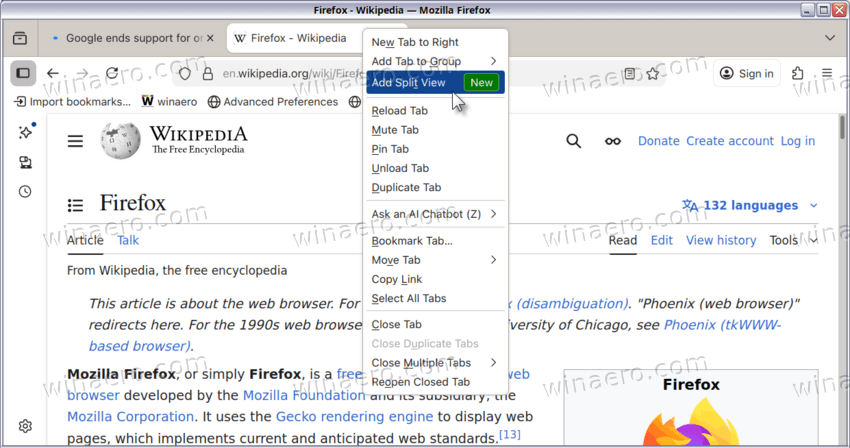Select Unload Tab menu item
Viewport: 850px width, 448px height.
tap(435, 169)
